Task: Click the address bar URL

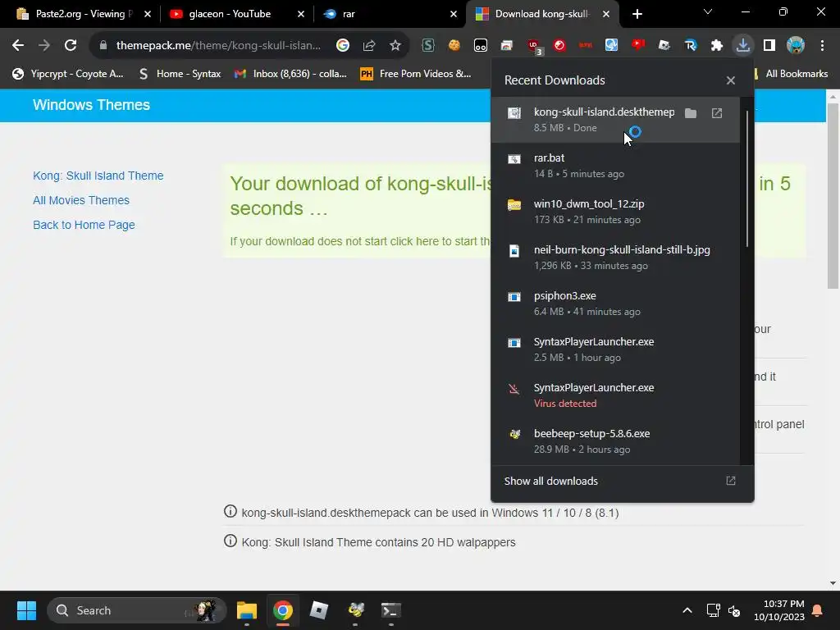Action: coord(218,46)
